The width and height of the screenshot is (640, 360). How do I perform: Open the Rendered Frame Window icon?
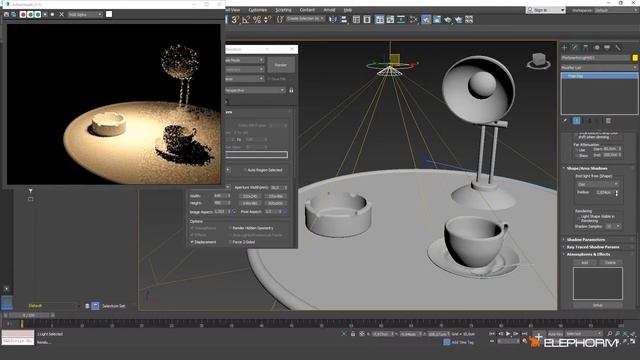[437, 19]
